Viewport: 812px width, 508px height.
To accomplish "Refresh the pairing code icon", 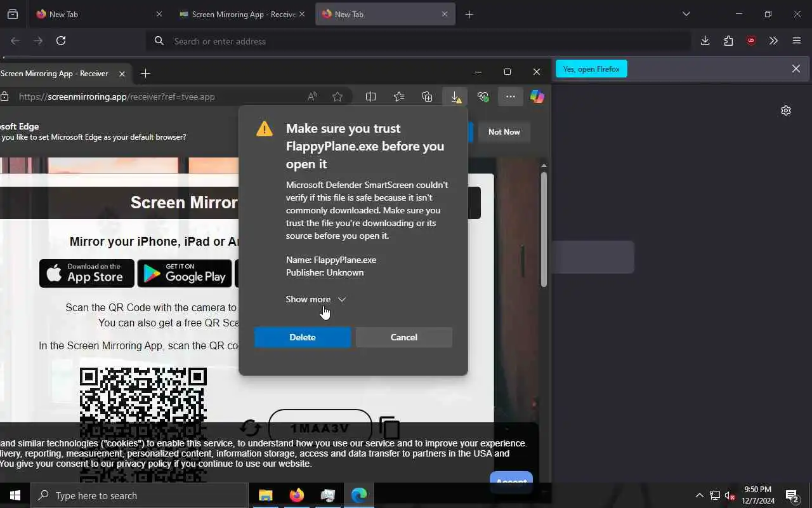I will click(251, 428).
